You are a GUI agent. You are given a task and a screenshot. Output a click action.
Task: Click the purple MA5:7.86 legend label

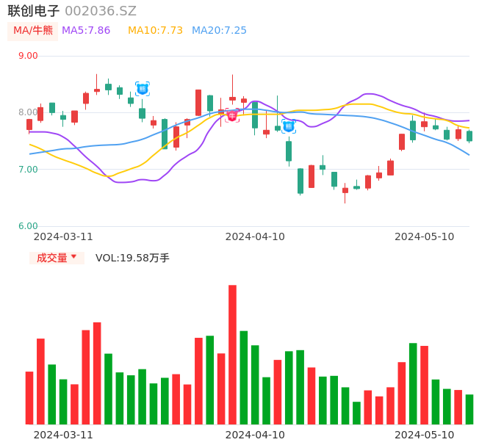86,31
